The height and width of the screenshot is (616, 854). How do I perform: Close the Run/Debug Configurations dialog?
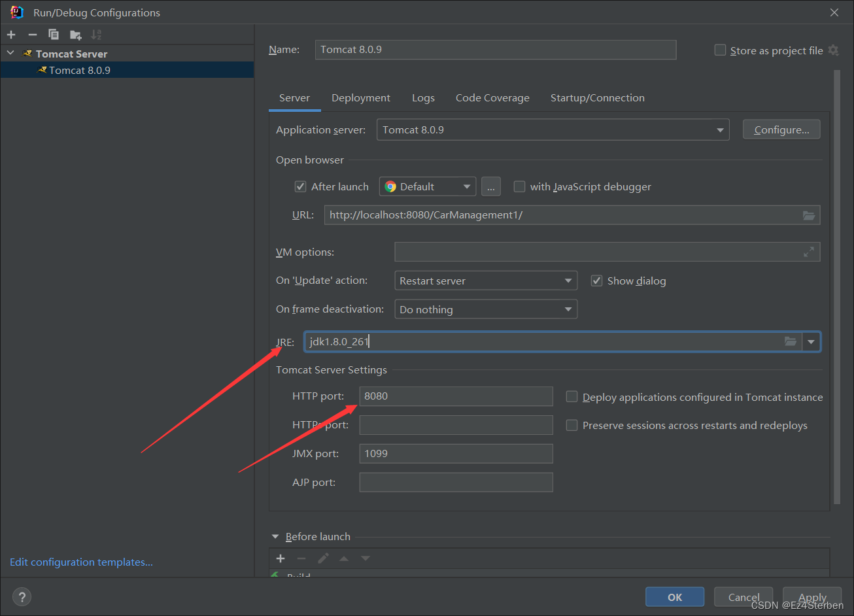tap(834, 12)
